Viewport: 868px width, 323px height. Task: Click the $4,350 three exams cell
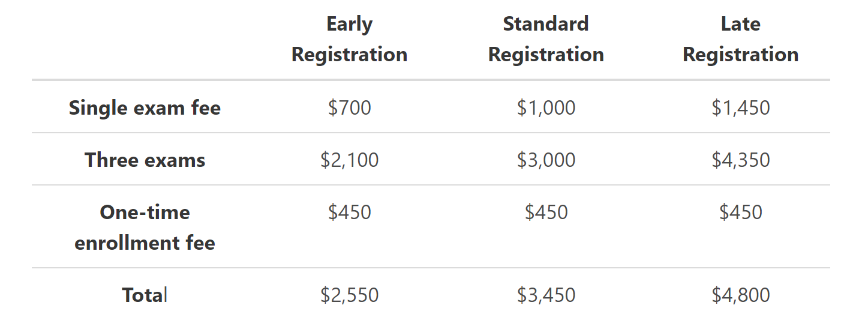tap(740, 160)
